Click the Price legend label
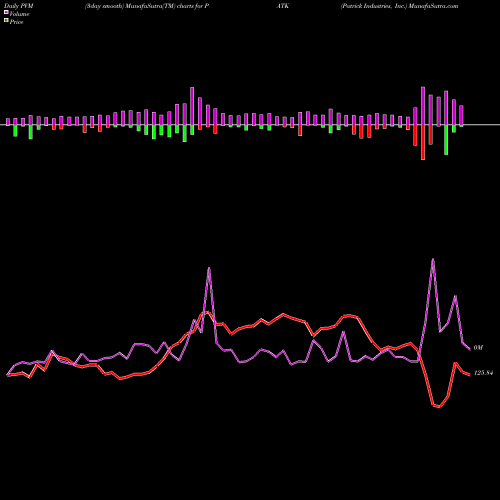Viewport: 500px width, 500px height. (x=16, y=22)
